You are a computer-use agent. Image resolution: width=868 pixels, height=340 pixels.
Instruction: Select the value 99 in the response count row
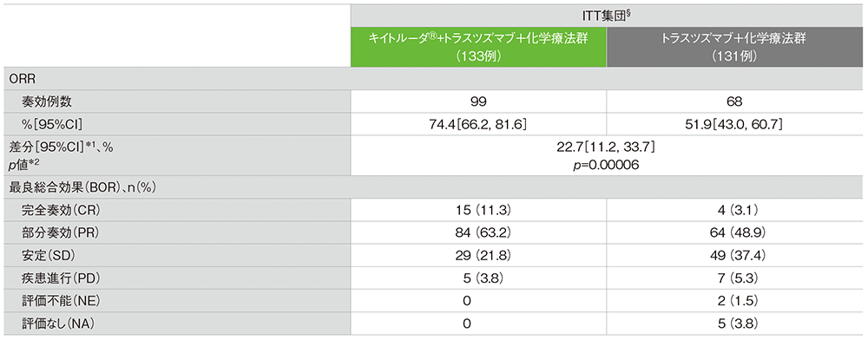[479, 101]
